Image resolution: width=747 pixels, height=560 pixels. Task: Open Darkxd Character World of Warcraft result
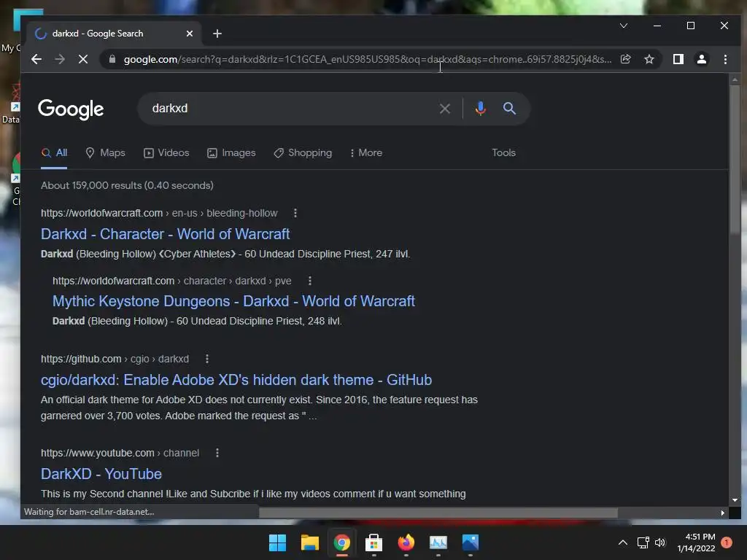pyautogui.click(x=166, y=234)
